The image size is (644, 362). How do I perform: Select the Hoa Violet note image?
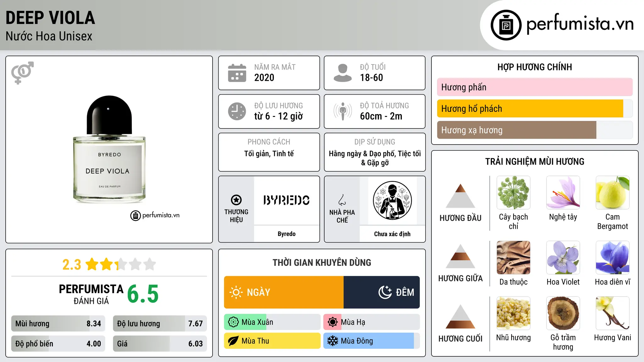(x=563, y=258)
